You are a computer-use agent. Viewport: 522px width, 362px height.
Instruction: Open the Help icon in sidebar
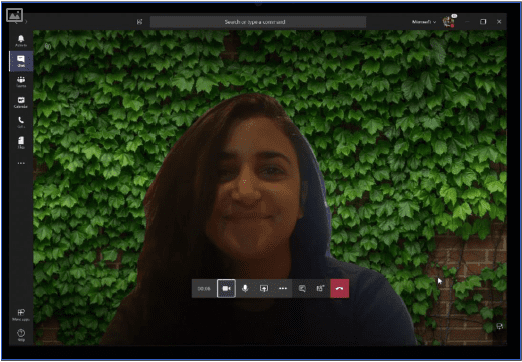21,335
